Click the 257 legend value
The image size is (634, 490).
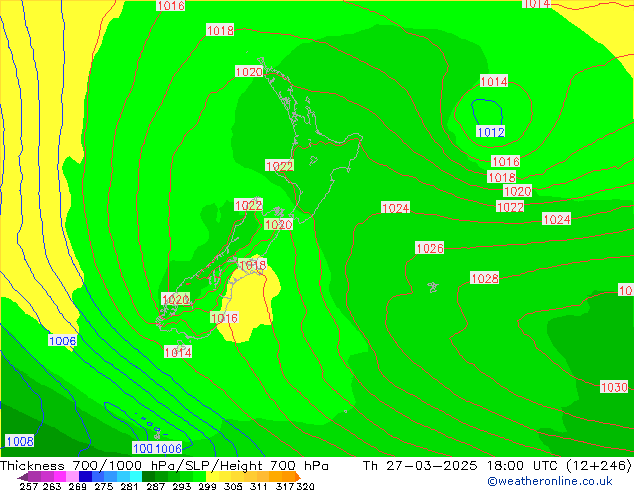[x=29, y=486]
